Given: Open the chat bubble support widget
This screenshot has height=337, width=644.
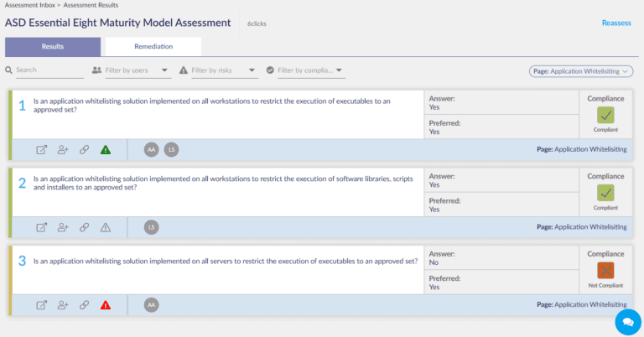Looking at the screenshot, I should click(x=626, y=322).
